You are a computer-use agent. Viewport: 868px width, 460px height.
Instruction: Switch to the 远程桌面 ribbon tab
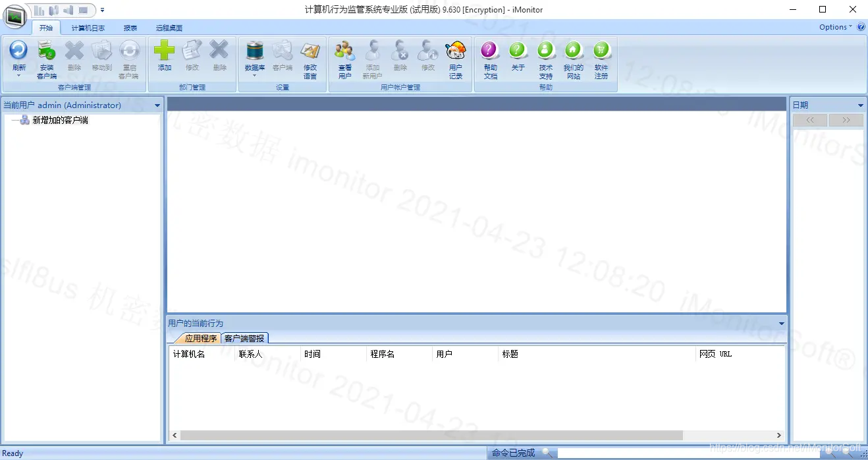point(169,28)
